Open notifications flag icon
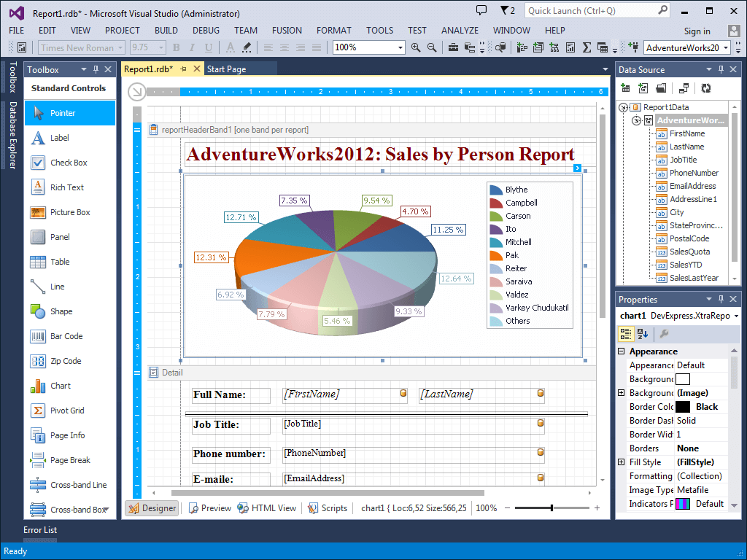 click(x=508, y=10)
